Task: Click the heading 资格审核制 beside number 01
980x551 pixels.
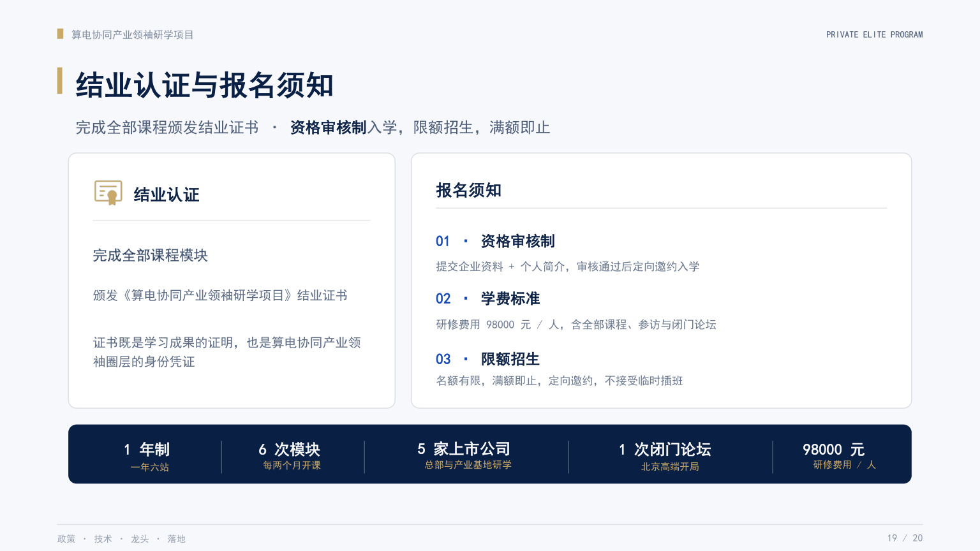Action: 518,241
